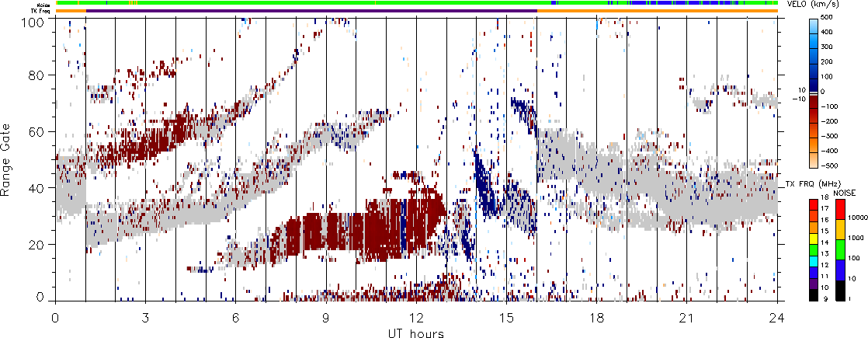Viewport: 868px width, 338px height.
Task: Click the purple segment of TX Freq strip
Action: pyautogui.click(x=311, y=11)
